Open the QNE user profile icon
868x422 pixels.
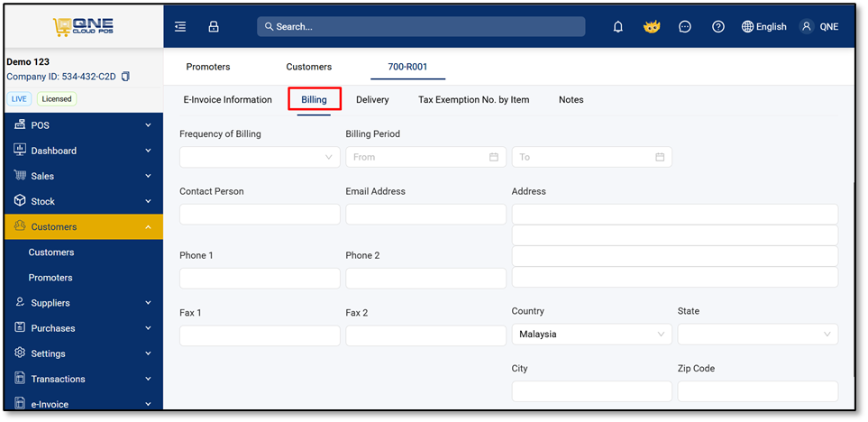click(807, 26)
